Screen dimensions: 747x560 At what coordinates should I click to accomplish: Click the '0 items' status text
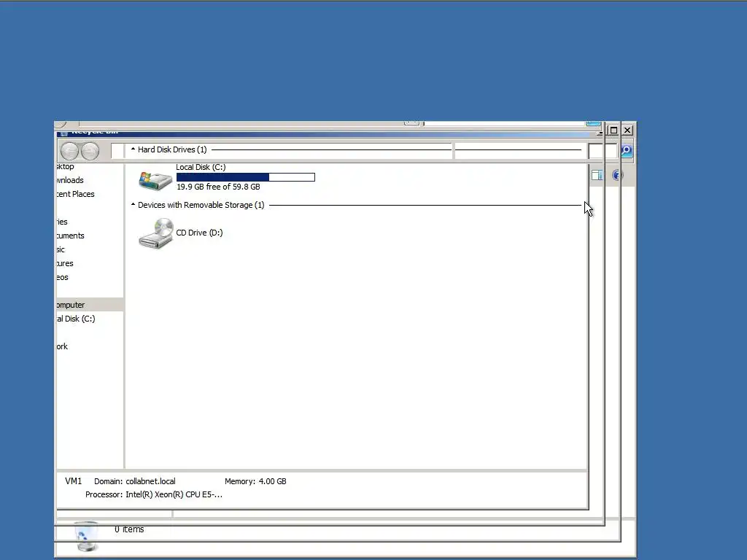tap(129, 529)
